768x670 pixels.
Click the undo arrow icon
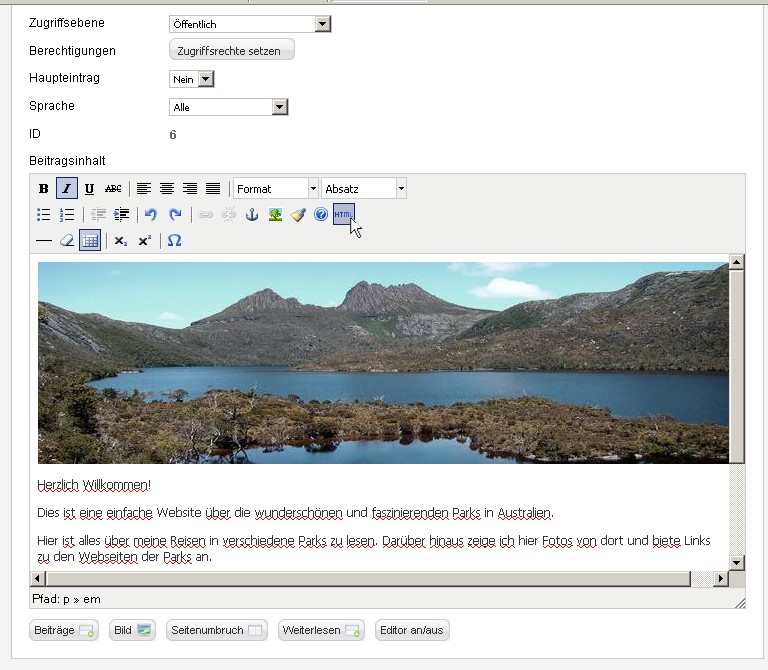click(x=151, y=214)
